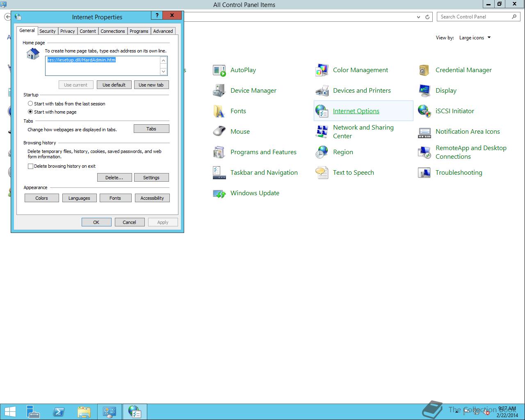
Task: Open the RemoteApp and Desktop Connections icon
Action: click(425, 152)
